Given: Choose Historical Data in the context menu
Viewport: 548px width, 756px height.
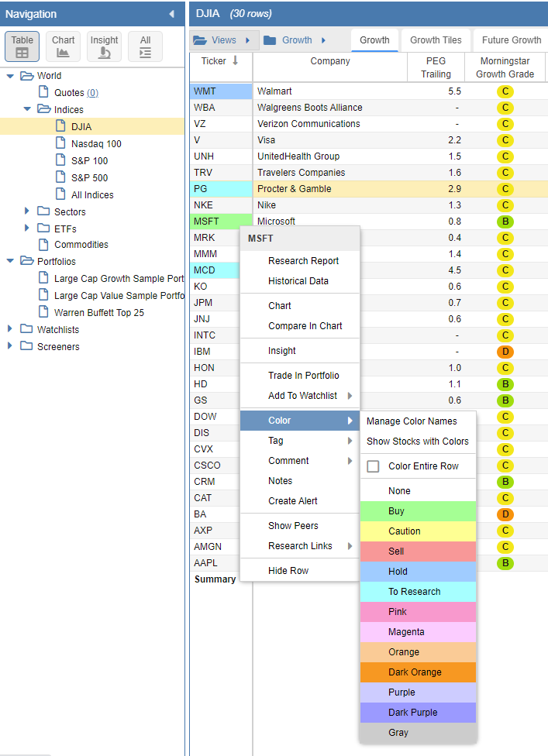Looking at the screenshot, I should [x=300, y=281].
